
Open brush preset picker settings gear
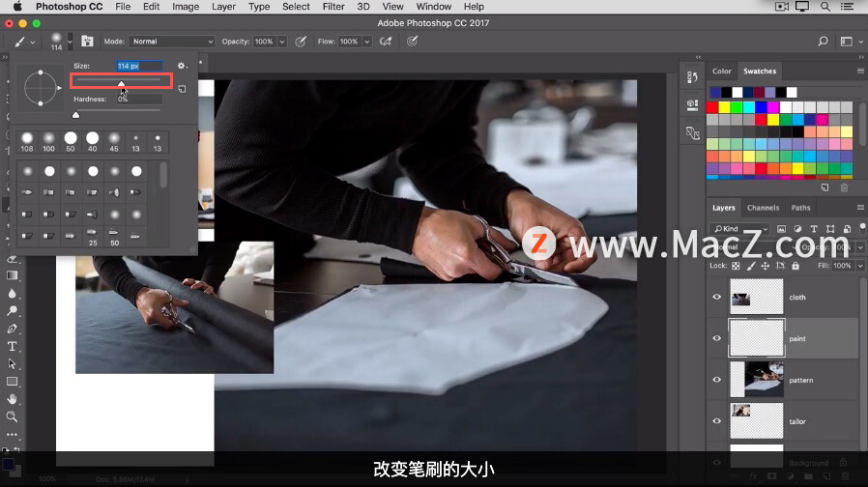182,66
